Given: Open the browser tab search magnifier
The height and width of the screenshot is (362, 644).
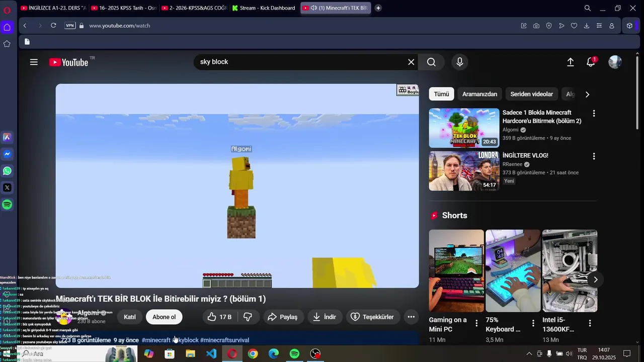Looking at the screenshot, I should click(587, 8).
